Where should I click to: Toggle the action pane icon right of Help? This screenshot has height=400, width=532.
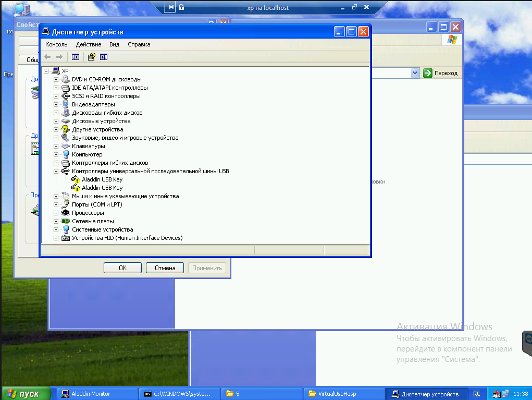pos(104,57)
